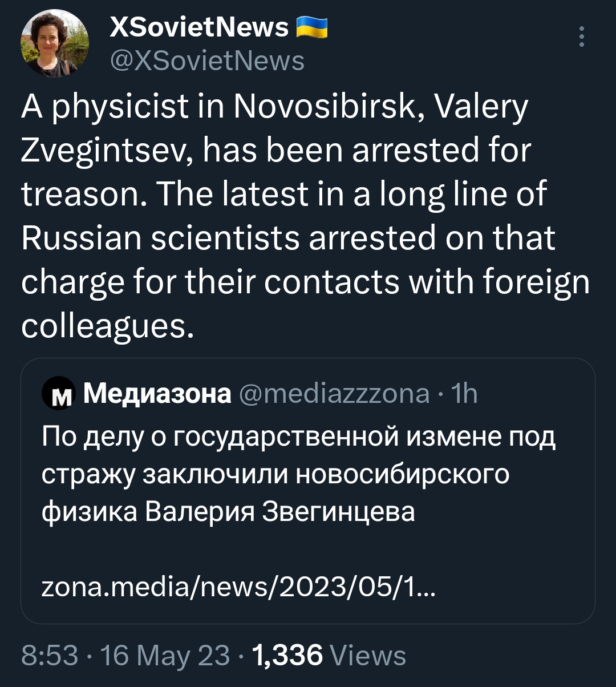Click the 16 May 23 date
Viewport: 616px width, 687px height.
click(x=165, y=655)
